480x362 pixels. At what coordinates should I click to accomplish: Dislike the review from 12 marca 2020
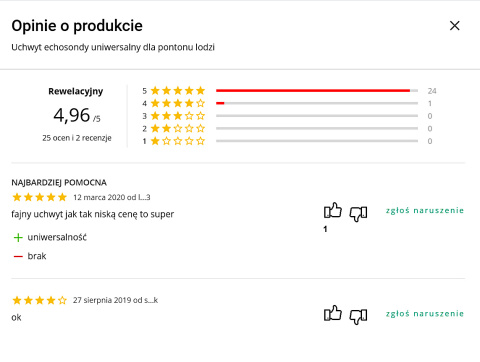click(x=358, y=213)
